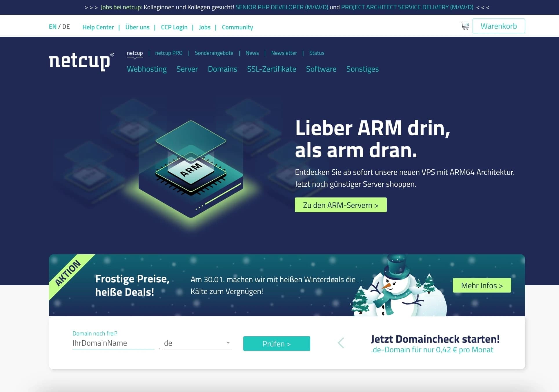Viewport: 559px width, 392px height.
Task: Open the Webhosting menu
Action: point(147,69)
